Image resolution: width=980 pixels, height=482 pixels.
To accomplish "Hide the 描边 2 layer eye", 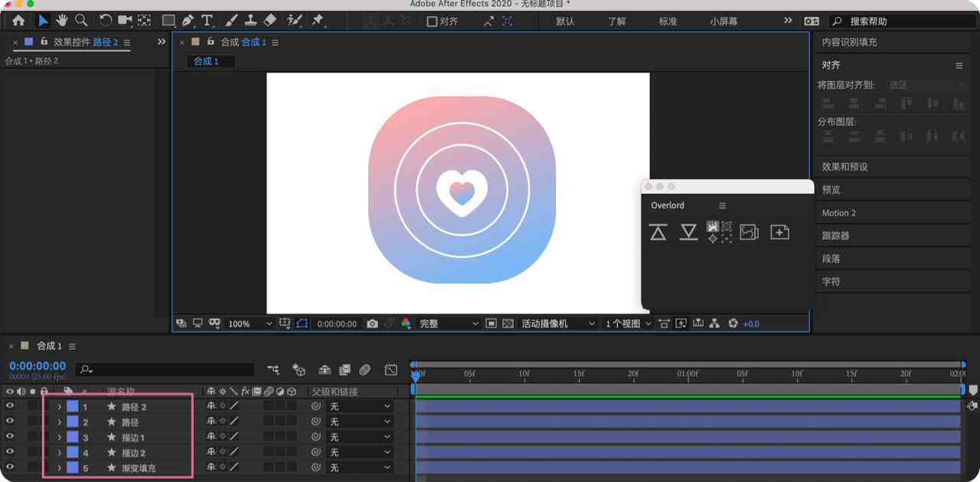I will pos(10,452).
